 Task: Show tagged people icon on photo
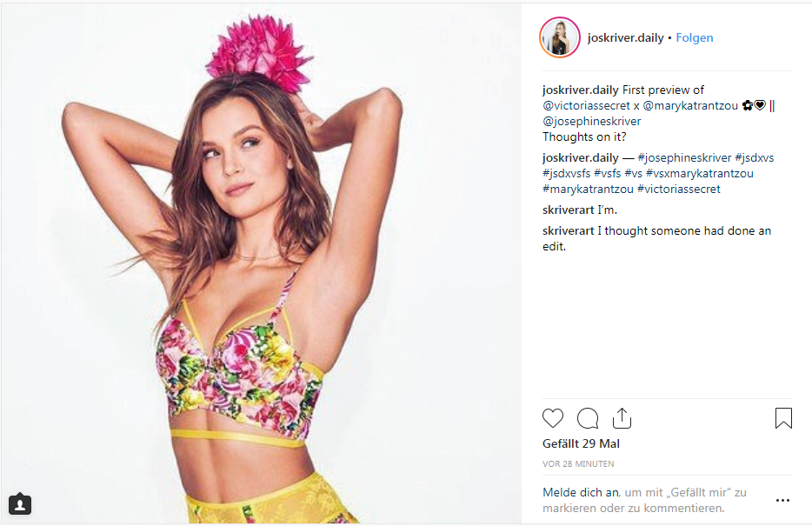click(20, 504)
